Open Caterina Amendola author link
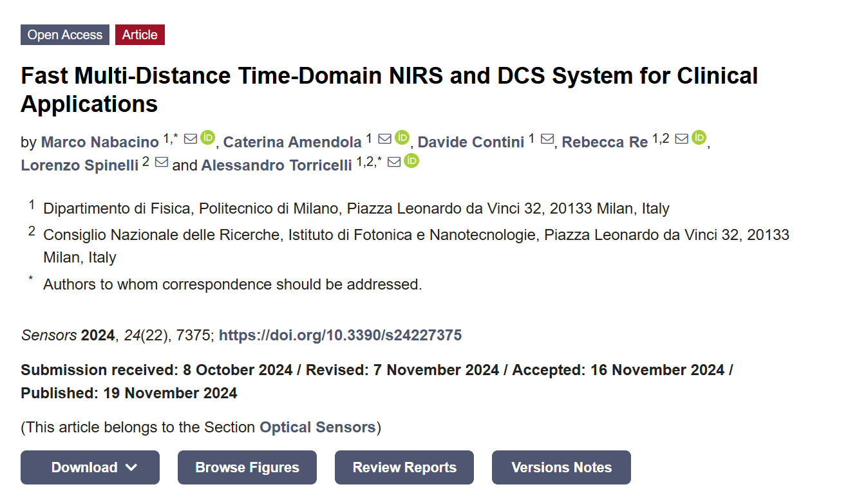The image size is (868, 498). click(292, 142)
